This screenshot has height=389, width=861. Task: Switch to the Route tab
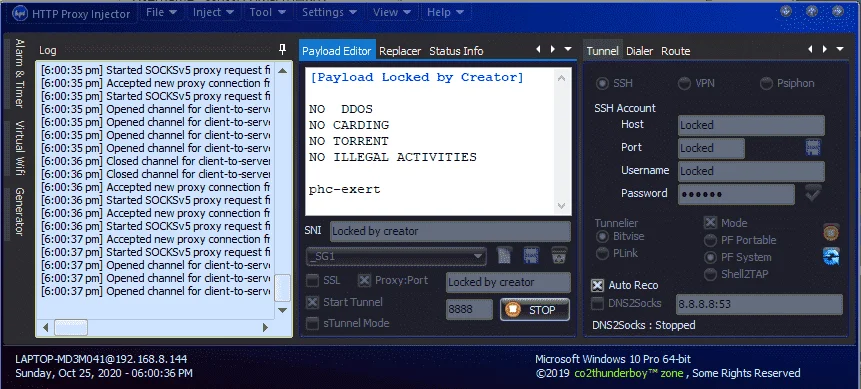click(675, 51)
